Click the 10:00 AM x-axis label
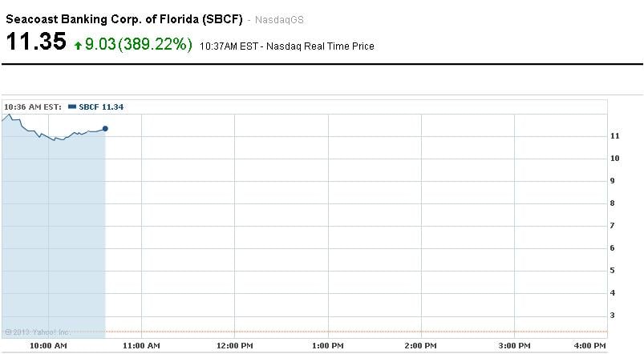The height and width of the screenshot is (354, 644). click(x=47, y=345)
